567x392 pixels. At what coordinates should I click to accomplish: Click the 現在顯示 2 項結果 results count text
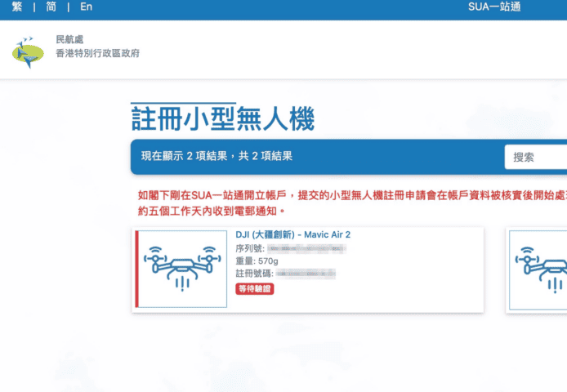[217, 156]
